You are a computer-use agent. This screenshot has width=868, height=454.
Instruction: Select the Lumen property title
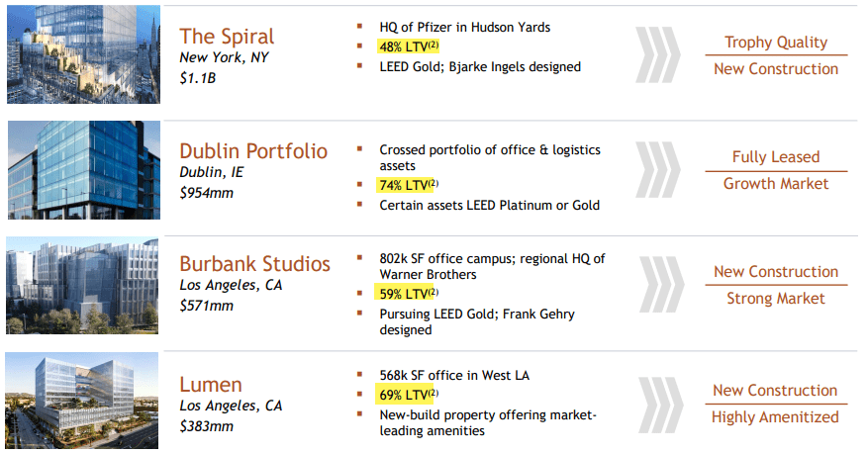click(211, 385)
